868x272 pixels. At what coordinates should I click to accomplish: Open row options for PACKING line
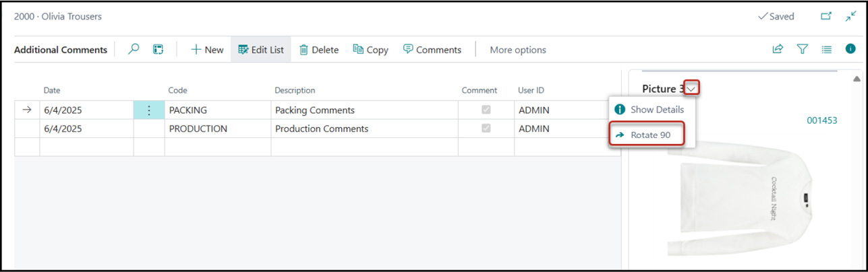pyautogui.click(x=149, y=110)
